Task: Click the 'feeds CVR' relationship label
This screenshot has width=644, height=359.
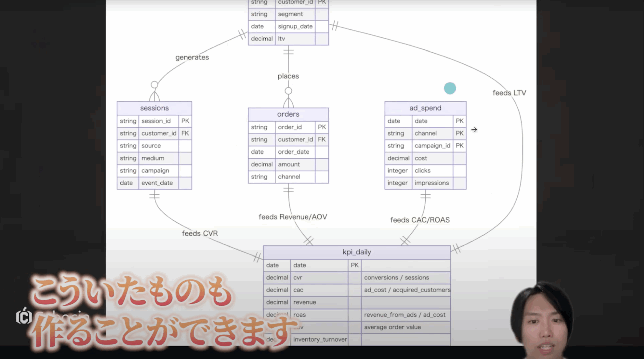Action: click(x=200, y=233)
